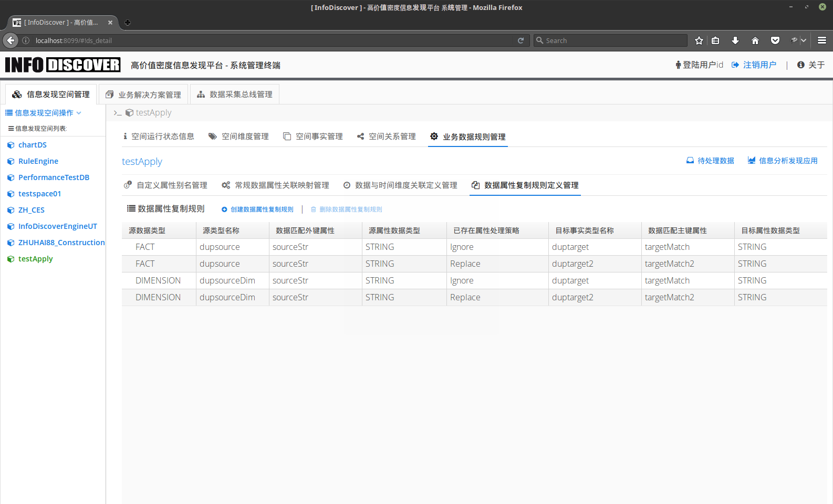The image size is (833, 504).
Task: Click the trash icon for 删除数据属性复制规则
Action: click(314, 209)
